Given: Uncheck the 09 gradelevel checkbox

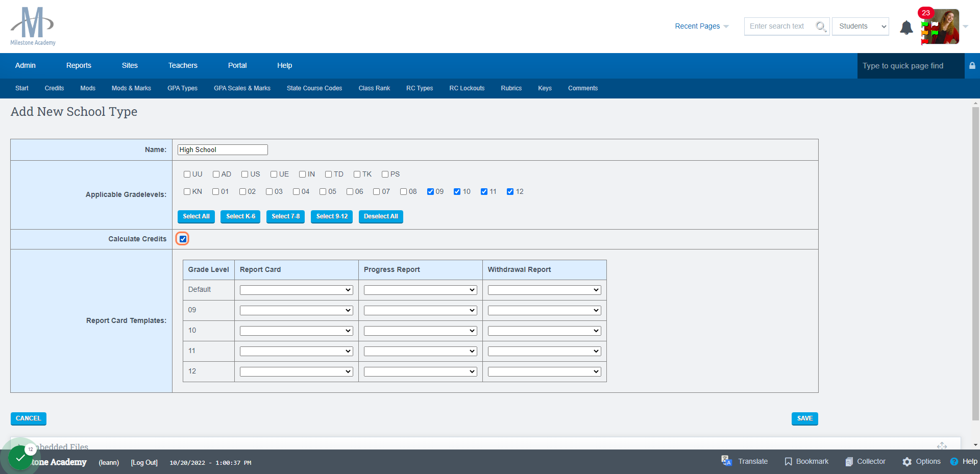Looking at the screenshot, I should 430,191.
